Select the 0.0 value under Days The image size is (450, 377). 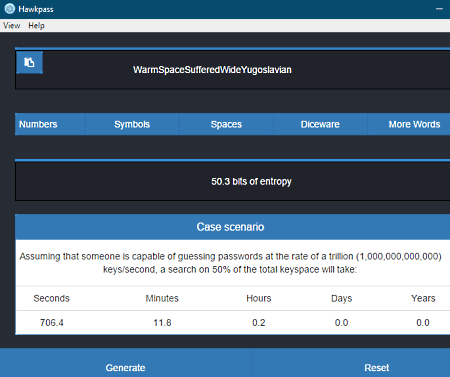341,323
